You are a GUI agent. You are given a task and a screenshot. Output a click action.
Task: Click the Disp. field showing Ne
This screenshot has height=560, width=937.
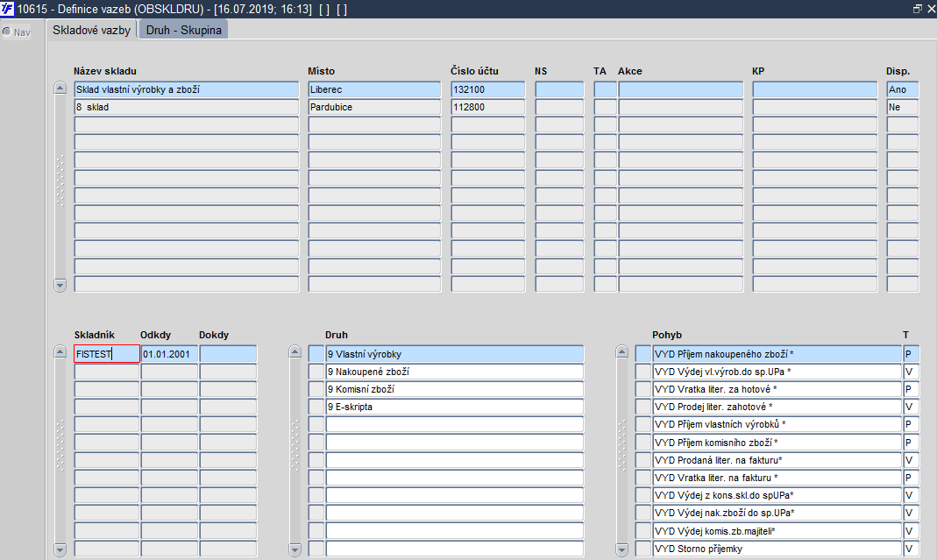coord(902,107)
